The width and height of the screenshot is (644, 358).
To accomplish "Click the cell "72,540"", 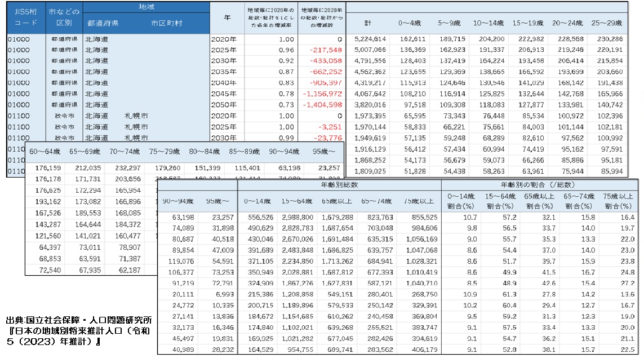I will [x=50, y=270].
